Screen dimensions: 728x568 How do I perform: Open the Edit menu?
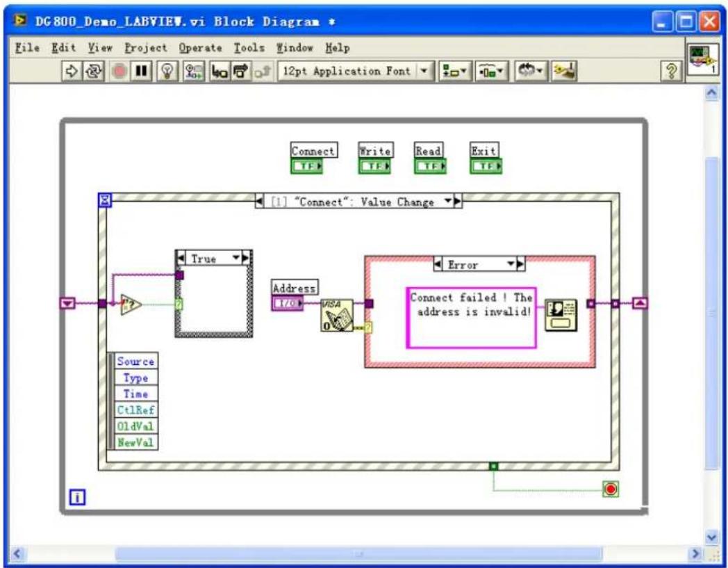[63, 48]
